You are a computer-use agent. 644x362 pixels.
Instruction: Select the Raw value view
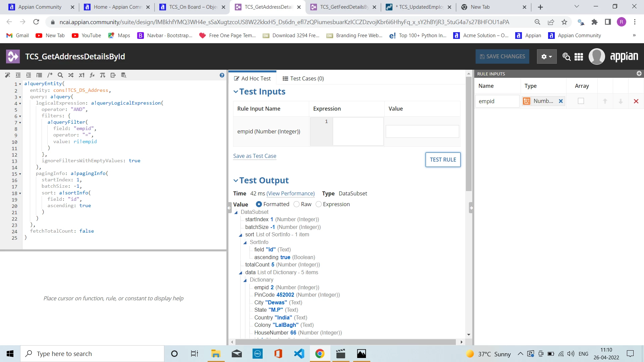tap(296, 204)
